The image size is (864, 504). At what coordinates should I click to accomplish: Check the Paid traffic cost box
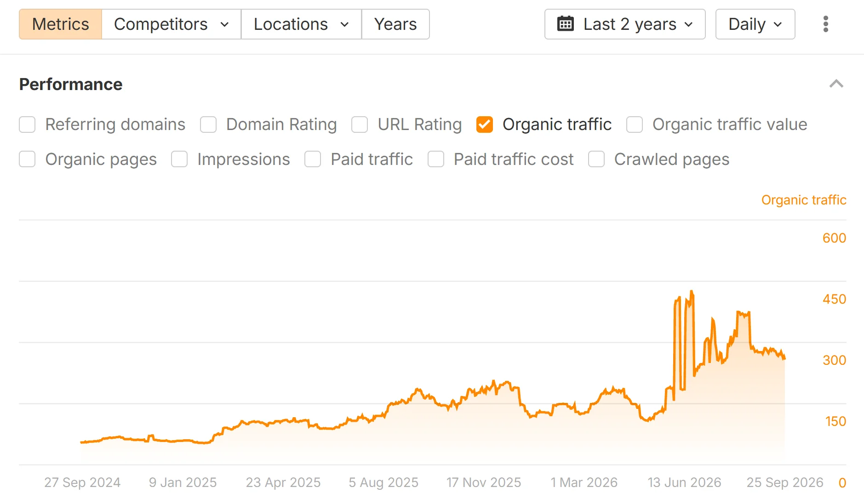pyautogui.click(x=436, y=159)
